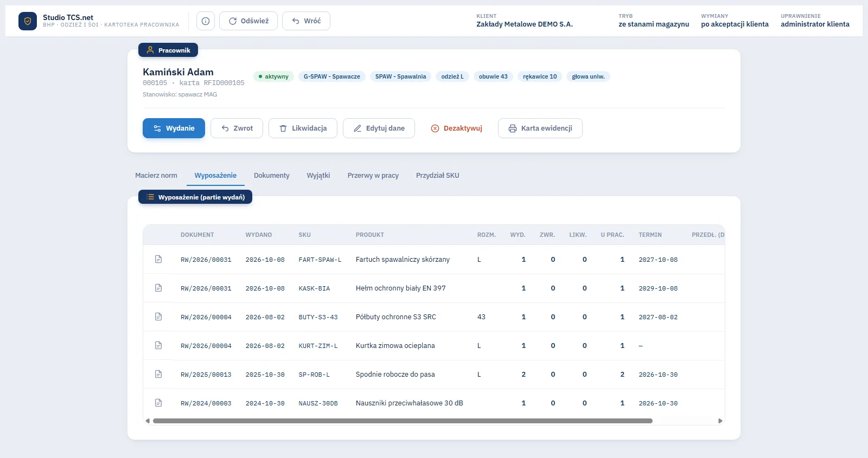
Task: Print the Karta ewidencji
Action: pyautogui.click(x=540, y=128)
